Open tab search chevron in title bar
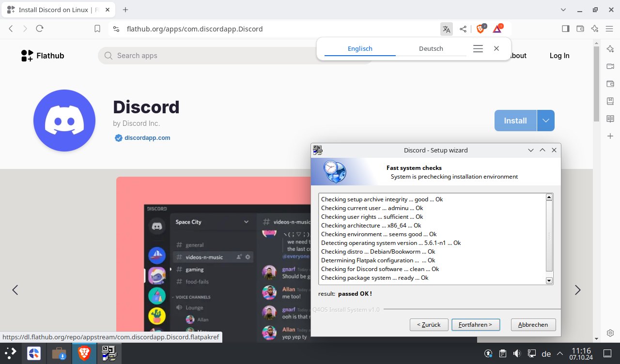This screenshot has height=364, width=620. [x=563, y=10]
